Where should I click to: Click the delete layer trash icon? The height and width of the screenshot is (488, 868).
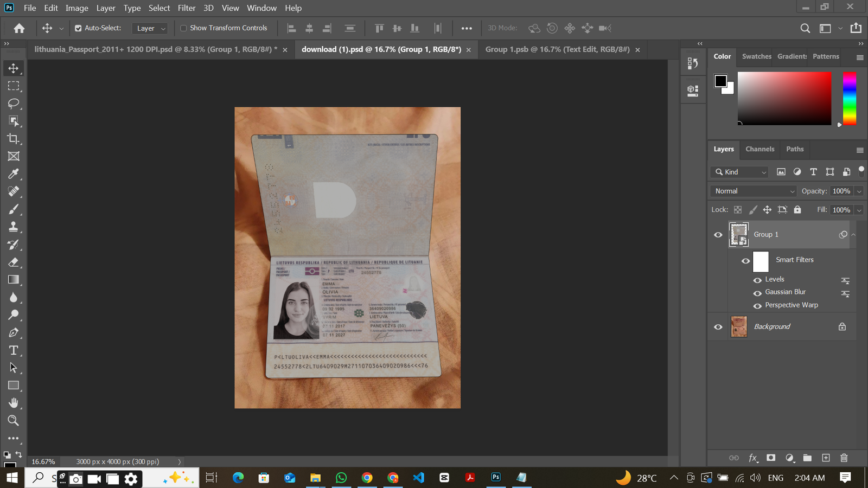pos(844,458)
